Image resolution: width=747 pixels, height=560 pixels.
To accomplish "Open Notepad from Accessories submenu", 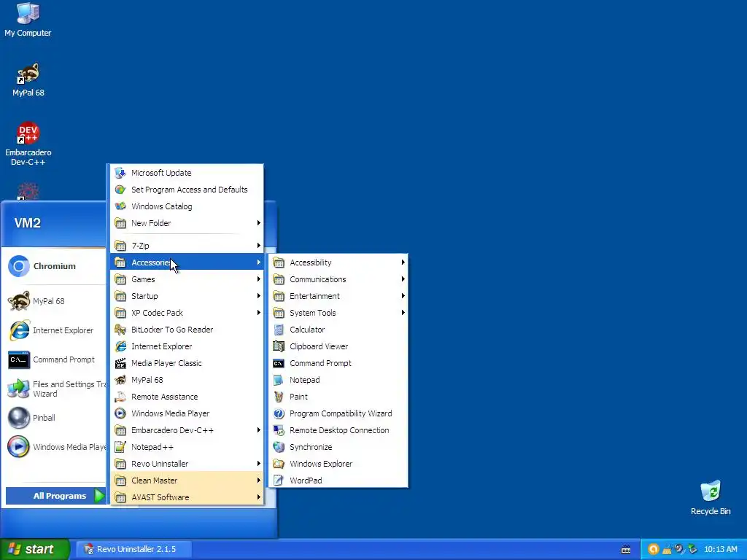I will (x=338, y=380).
